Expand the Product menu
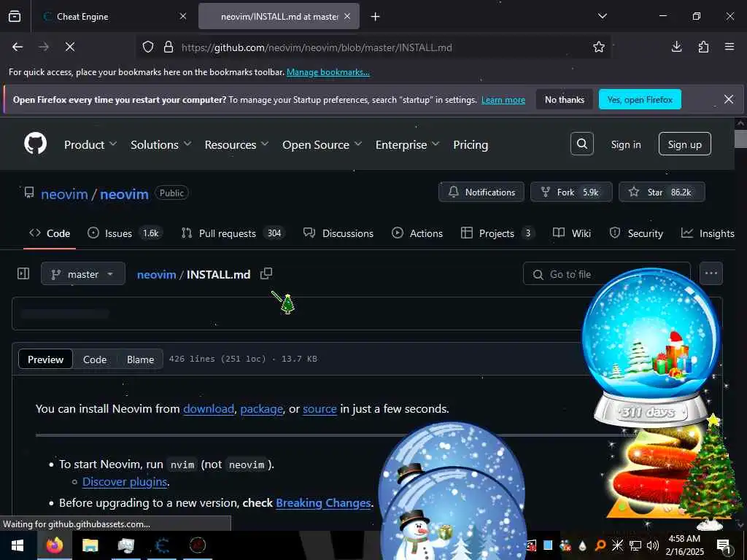This screenshot has height=560, width=747. (x=90, y=145)
